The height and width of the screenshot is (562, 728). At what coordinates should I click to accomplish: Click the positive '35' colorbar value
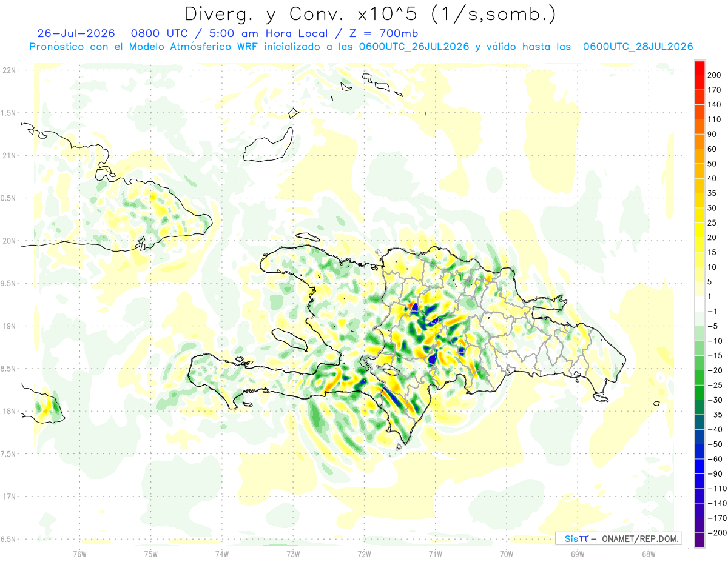tap(713, 193)
